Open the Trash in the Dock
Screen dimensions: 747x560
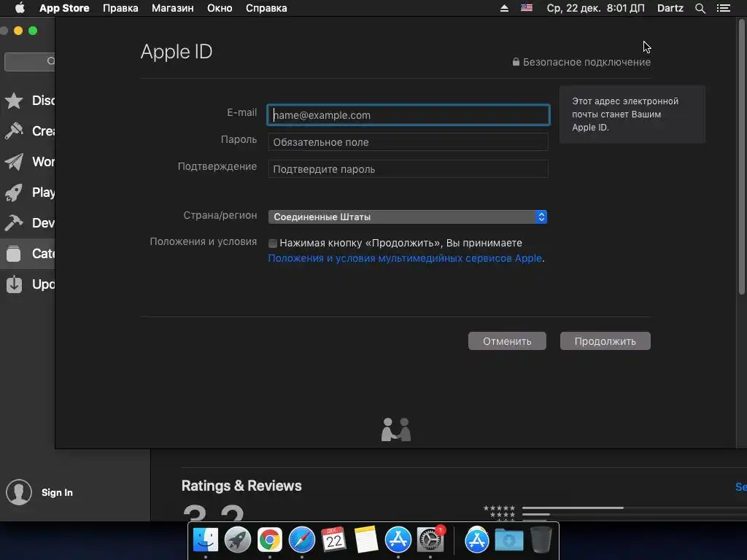click(x=541, y=540)
